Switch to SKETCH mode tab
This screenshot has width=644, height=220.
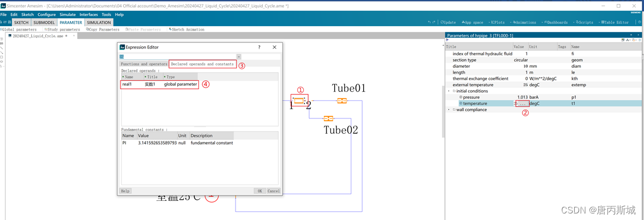(x=21, y=22)
